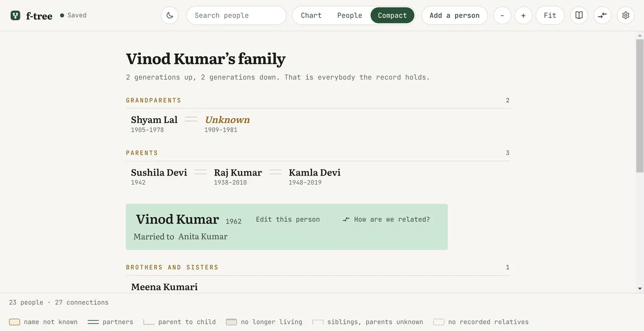Click the 'siblings, parents unknown' legend icon
644x331 pixels.
[x=318, y=322]
